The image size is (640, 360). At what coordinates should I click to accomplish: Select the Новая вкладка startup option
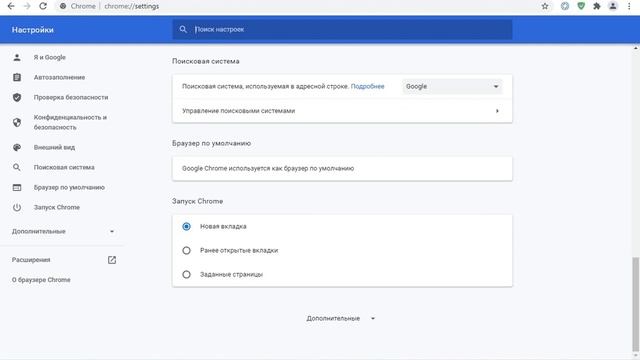(186, 226)
